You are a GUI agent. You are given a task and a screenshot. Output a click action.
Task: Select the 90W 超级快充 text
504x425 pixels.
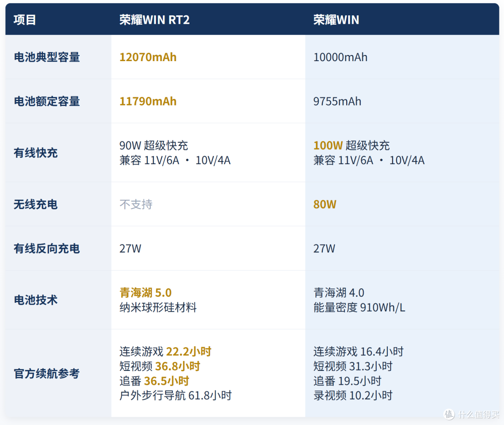click(154, 145)
